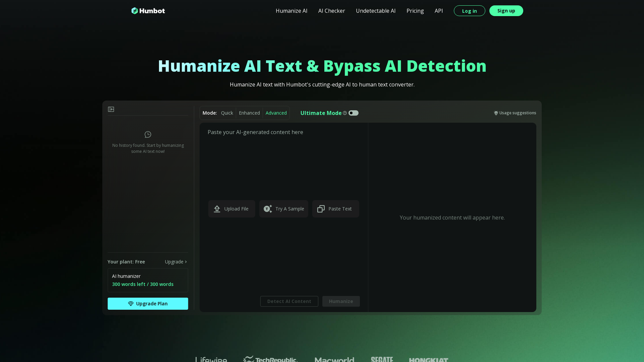Select Quick mode

coord(227,113)
